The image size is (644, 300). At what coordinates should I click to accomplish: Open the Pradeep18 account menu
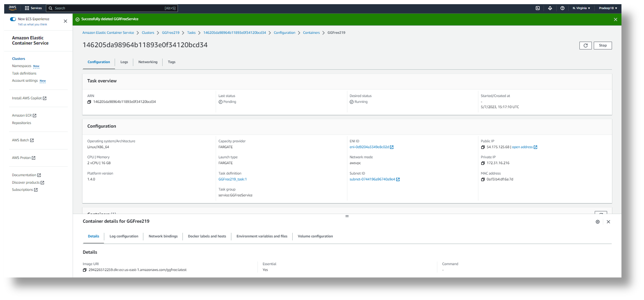click(x=608, y=8)
